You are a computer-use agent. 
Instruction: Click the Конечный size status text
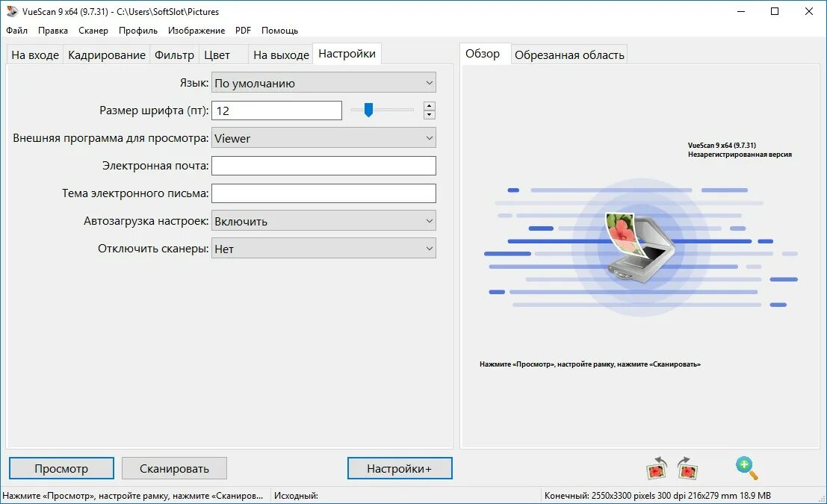tap(657, 496)
